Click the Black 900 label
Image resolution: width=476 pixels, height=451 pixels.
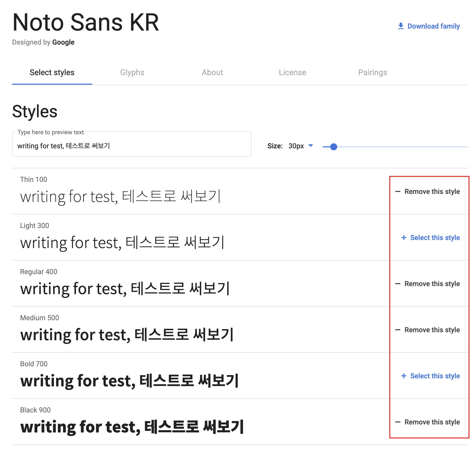(x=35, y=410)
